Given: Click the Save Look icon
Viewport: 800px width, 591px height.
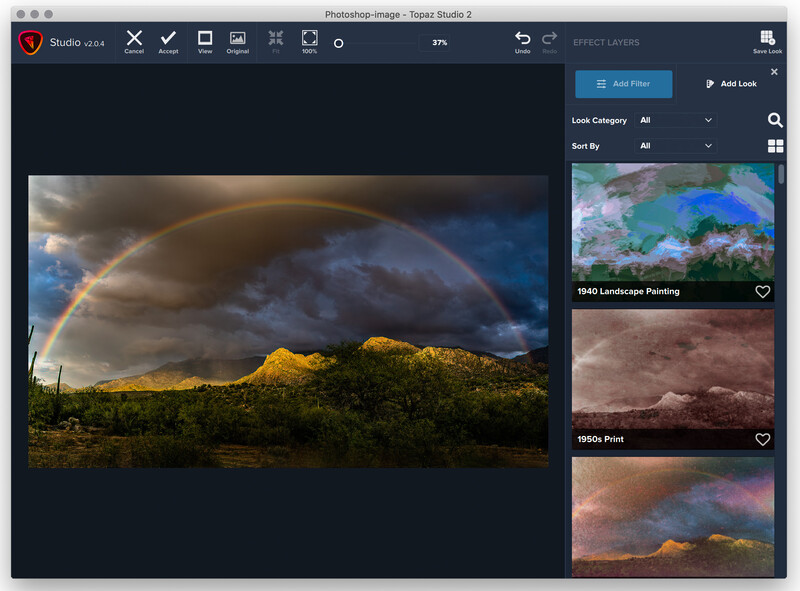Looking at the screenshot, I should (767, 38).
